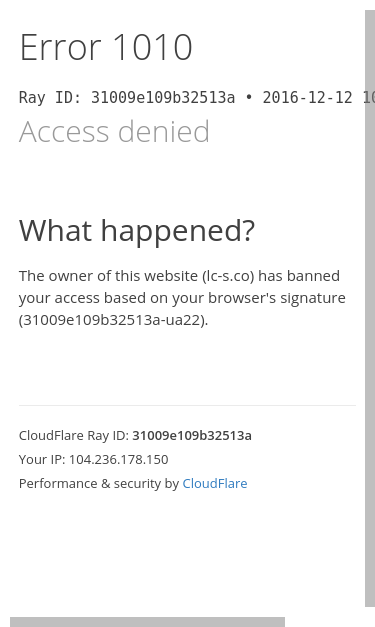375x627 pixels.
Task: Click the Access denied subheading
Action: [x=114, y=131]
